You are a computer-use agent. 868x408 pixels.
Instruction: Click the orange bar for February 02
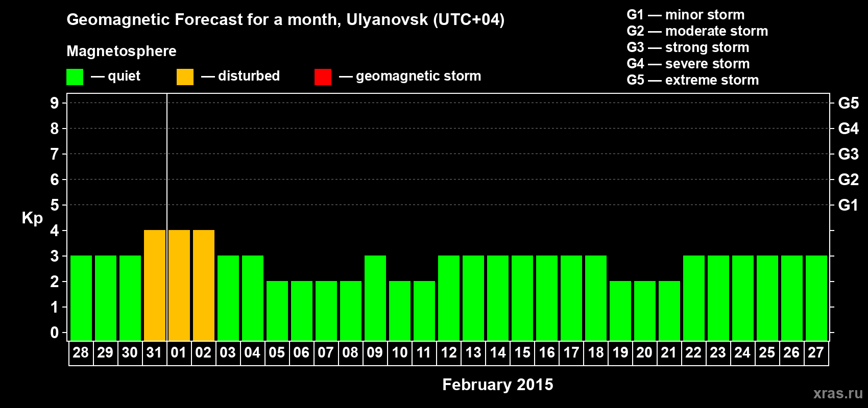coord(204,285)
